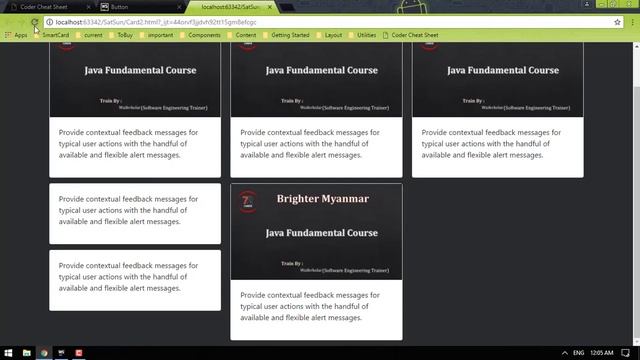Image resolution: width=640 pixels, height=360 pixels.
Task: Bookmark this page with the star icon
Action: [617, 22]
